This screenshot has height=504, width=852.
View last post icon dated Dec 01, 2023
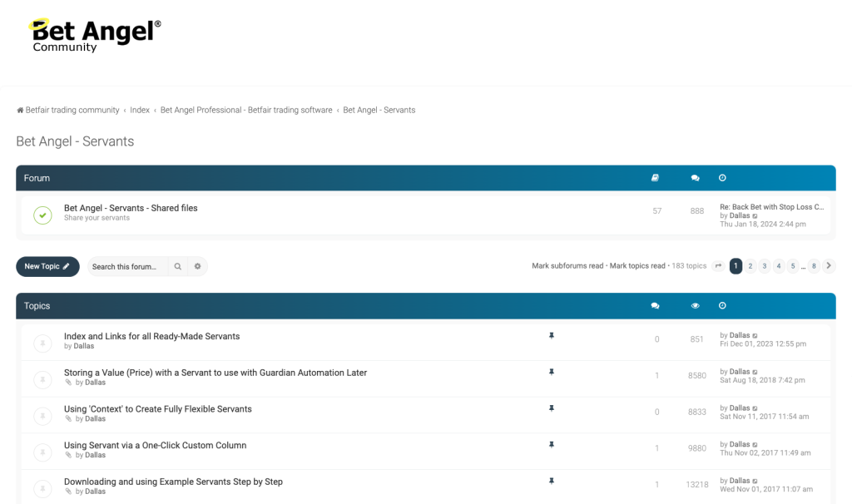pos(755,336)
